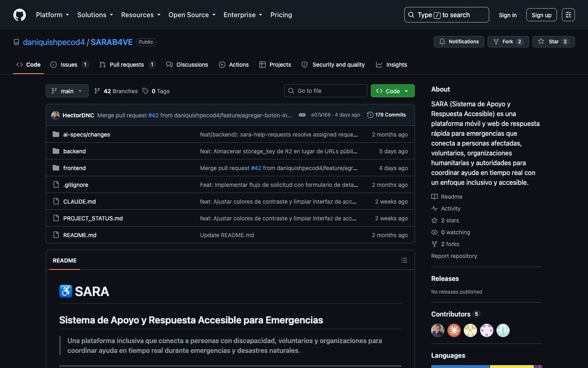The height and width of the screenshot is (368, 588).
Task: Click the Sign up button
Action: (541, 15)
